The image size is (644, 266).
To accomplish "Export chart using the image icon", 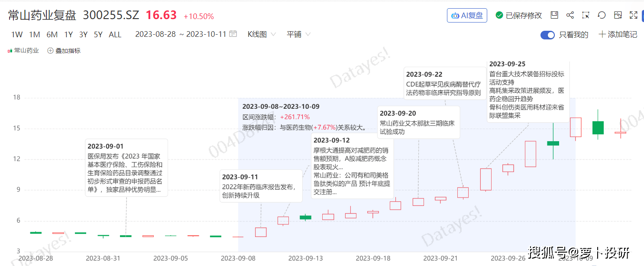I will point(618,15).
